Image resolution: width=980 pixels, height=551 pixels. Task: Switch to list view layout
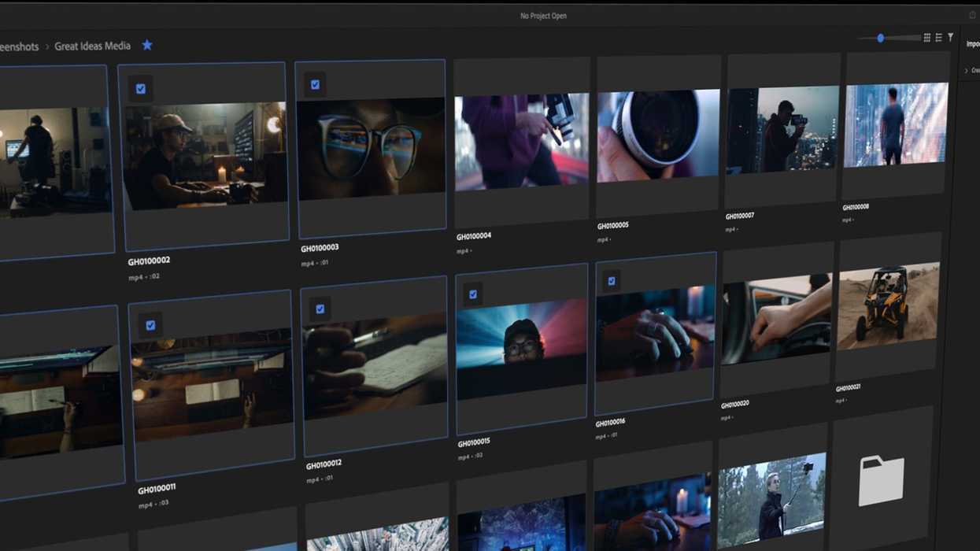pos(939,38)
